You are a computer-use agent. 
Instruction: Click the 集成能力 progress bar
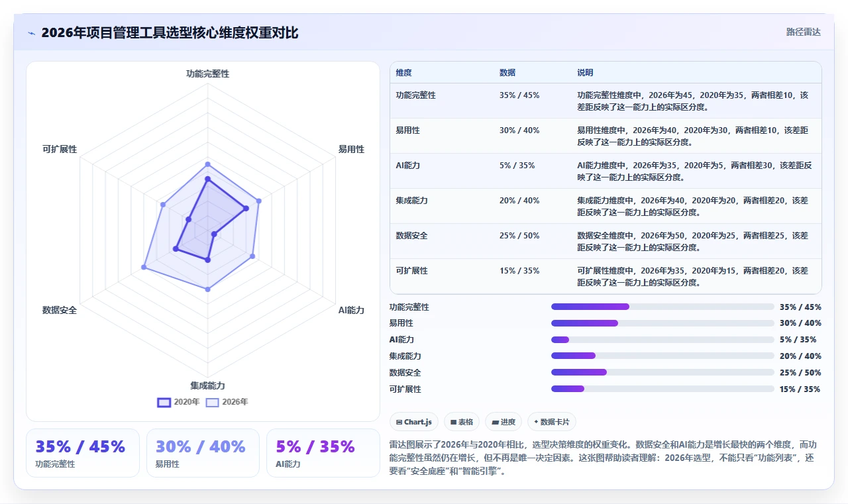[x=662, y=356]
